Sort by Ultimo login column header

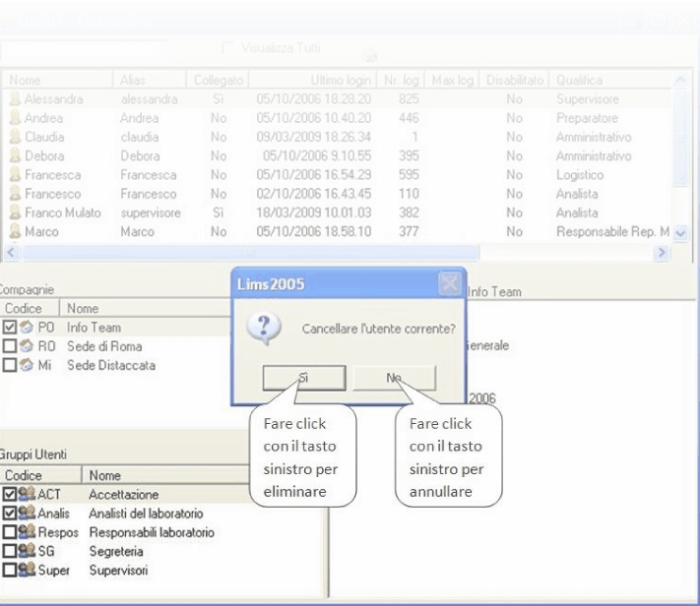click(x=313, y=80)
